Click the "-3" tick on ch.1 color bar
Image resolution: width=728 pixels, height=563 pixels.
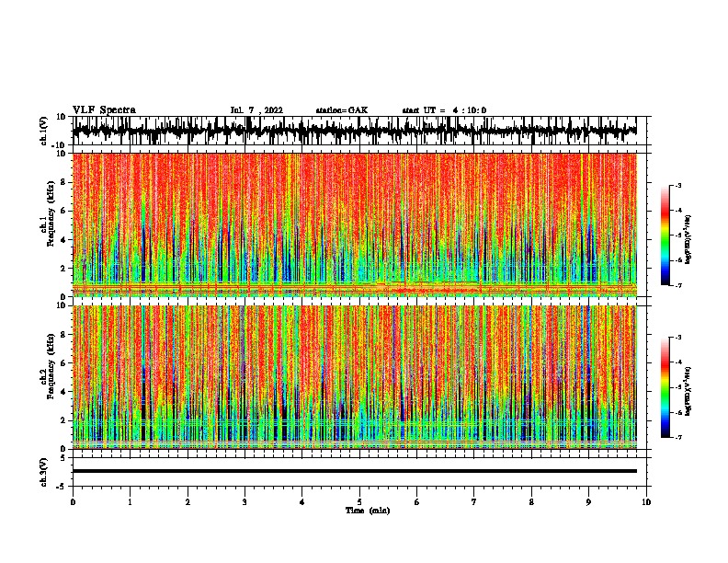(677, 185)
